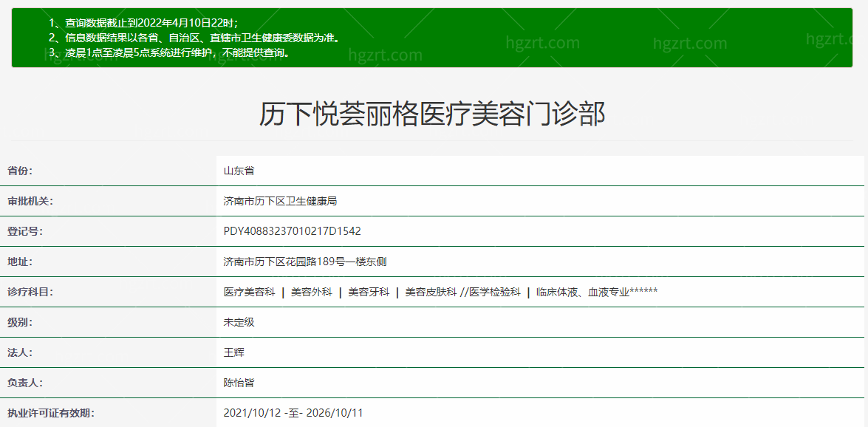Select the 执业许可证有效期 label
The width and height of the screenshot is (868, 427).
[x=50, y=413]
